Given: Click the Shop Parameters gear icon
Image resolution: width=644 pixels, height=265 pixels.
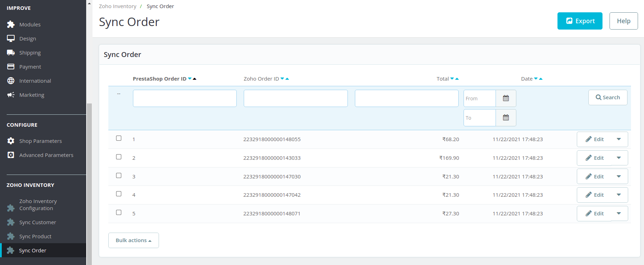Looking at the screenshot, I should (11, 141).
